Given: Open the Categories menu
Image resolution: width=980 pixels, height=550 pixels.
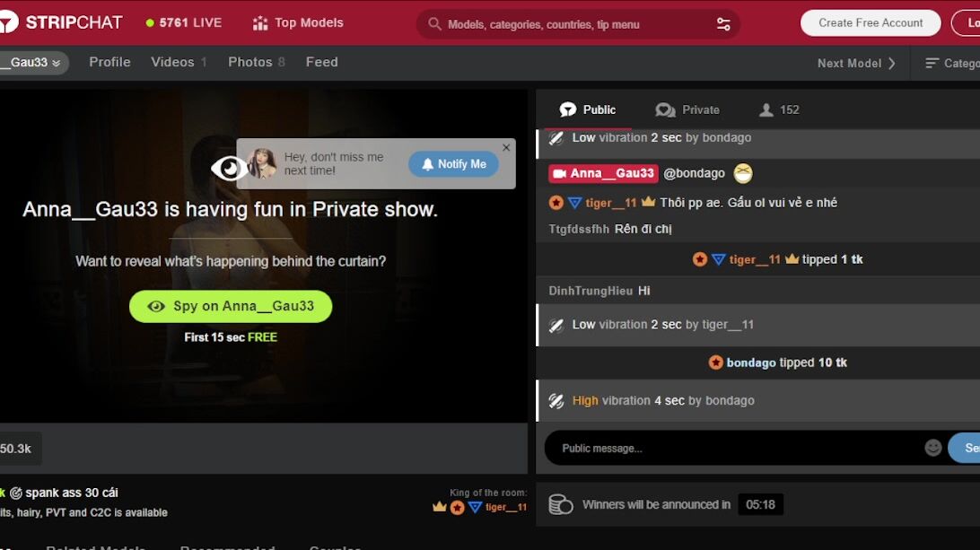Looking at the screenshot, I should (952, 63).
